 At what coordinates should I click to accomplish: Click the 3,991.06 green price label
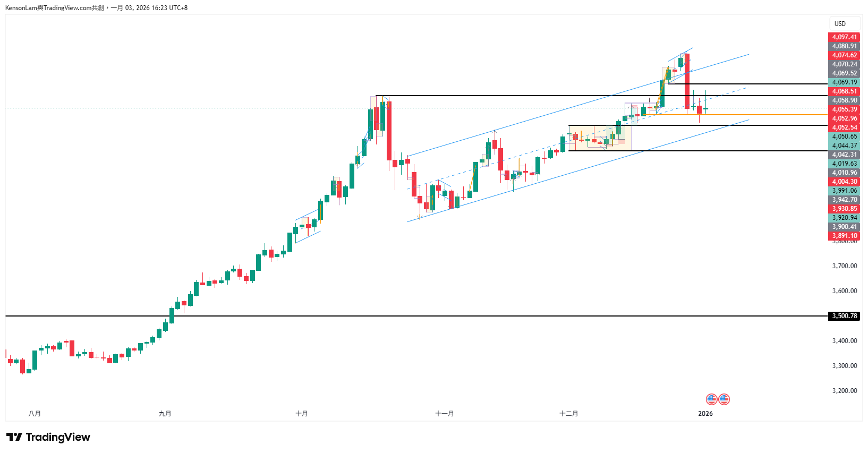point(844,191)
